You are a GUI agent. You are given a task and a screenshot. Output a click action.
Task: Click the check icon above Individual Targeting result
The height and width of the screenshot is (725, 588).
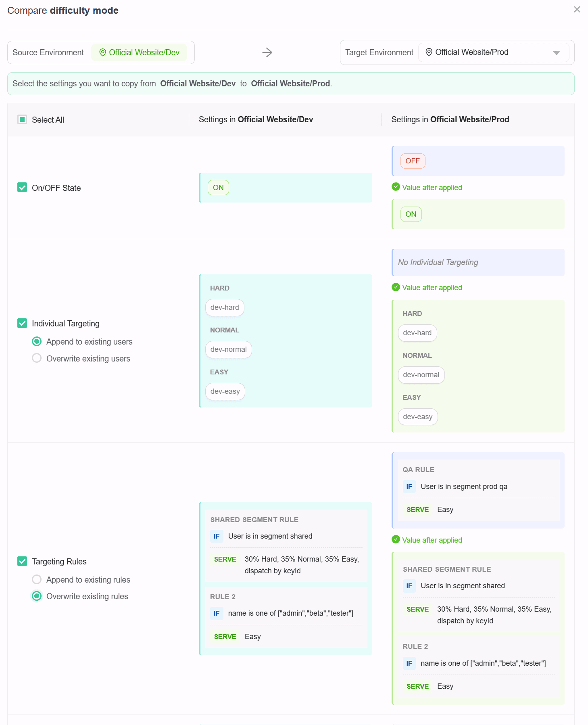point(396,287)
